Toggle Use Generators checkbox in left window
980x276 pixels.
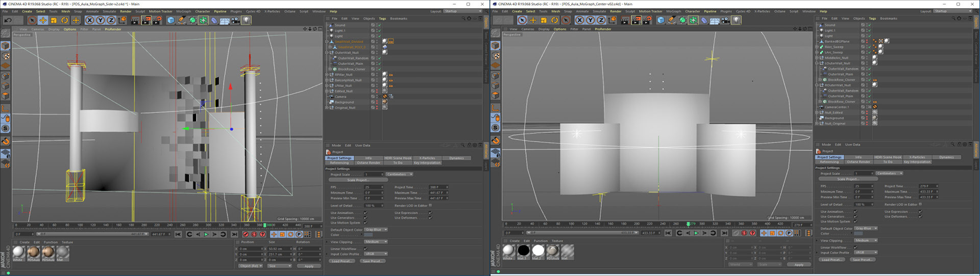pyautogui.click(x=365, y=218)
